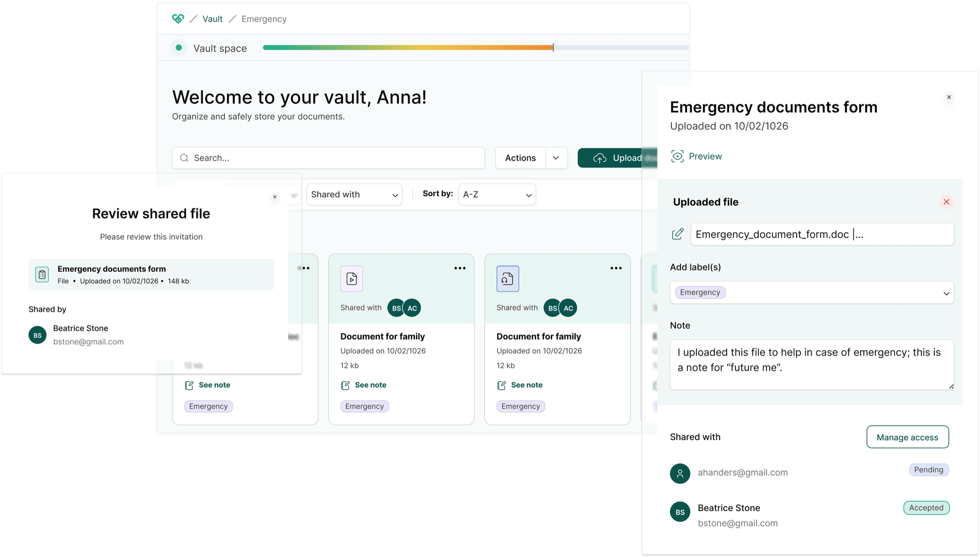Viewport: 980px width, 557px height.
Task: Open the Sort by A-Z dropdown
Action: (497, 195)
